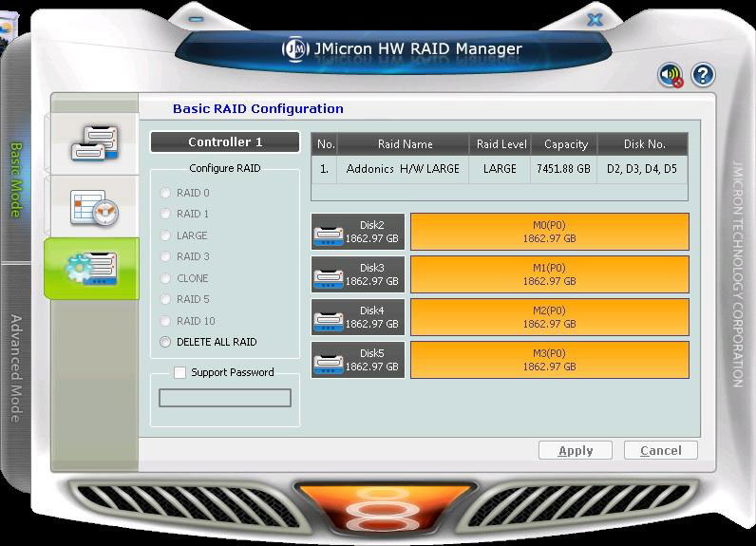Click the JMicron logo in the title
Screen dimensions: 756x546
click(295, 49)
